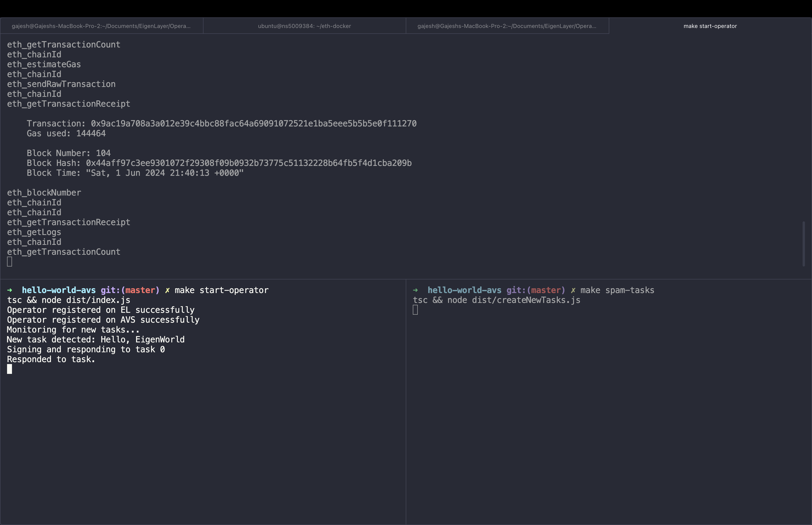Click the 'Responded to task.' output line
Screen dimensions: 812x525
(51, 359)
